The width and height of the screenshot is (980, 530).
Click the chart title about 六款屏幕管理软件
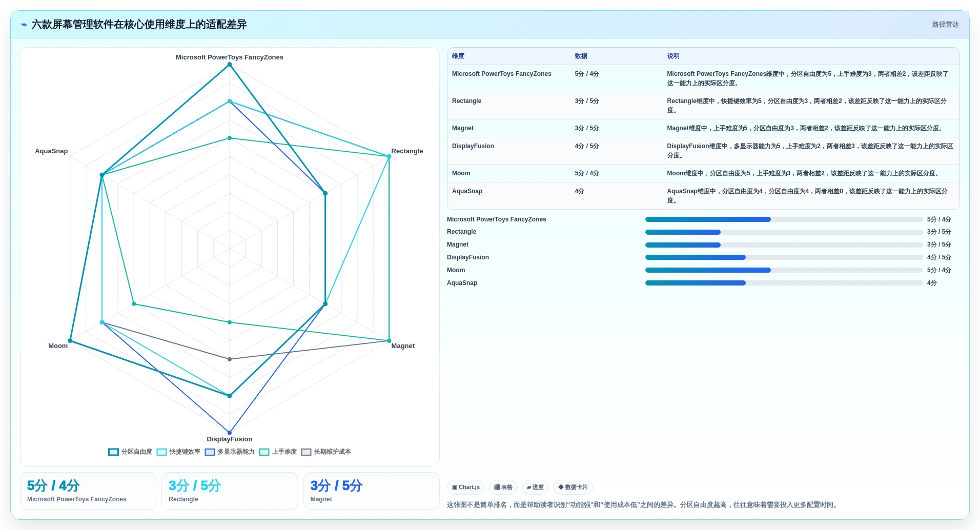click(x=139, y=25)
